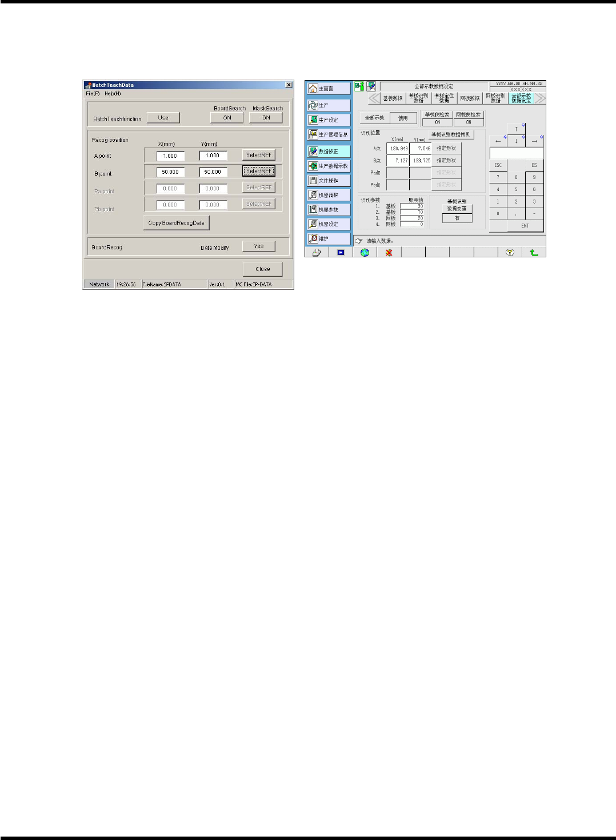This screenshot has width=616, height=840.
Task: Click CopyBoardRecogData button
Action: [176, 223]
